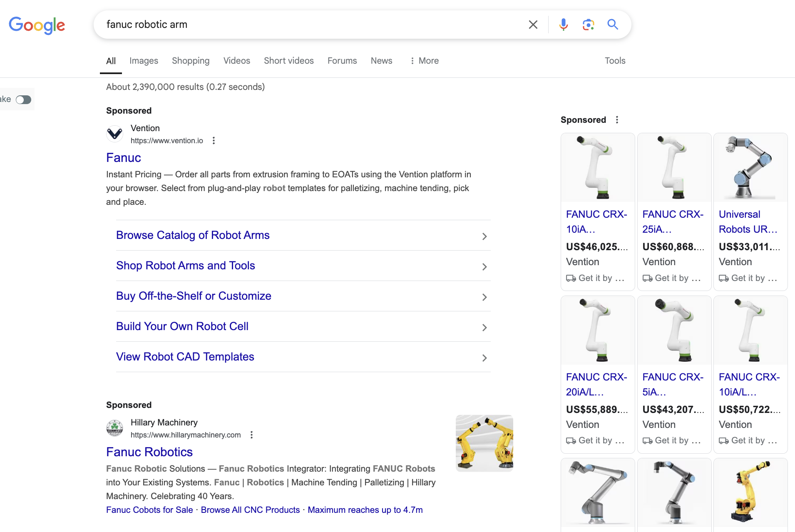Open FANUC CRX-5iA product image
795x532 pixels.
[674, 331]
